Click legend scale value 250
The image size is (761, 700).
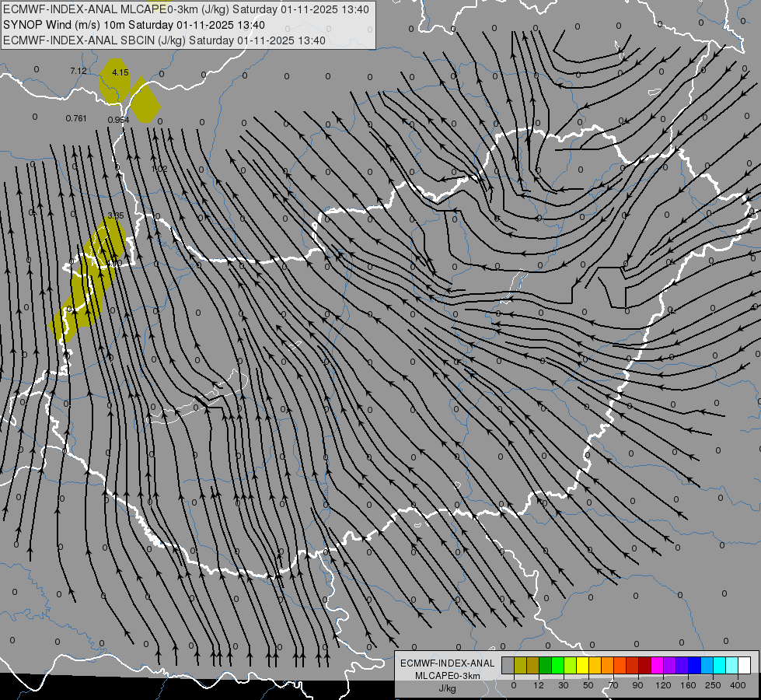pos(713,685)
